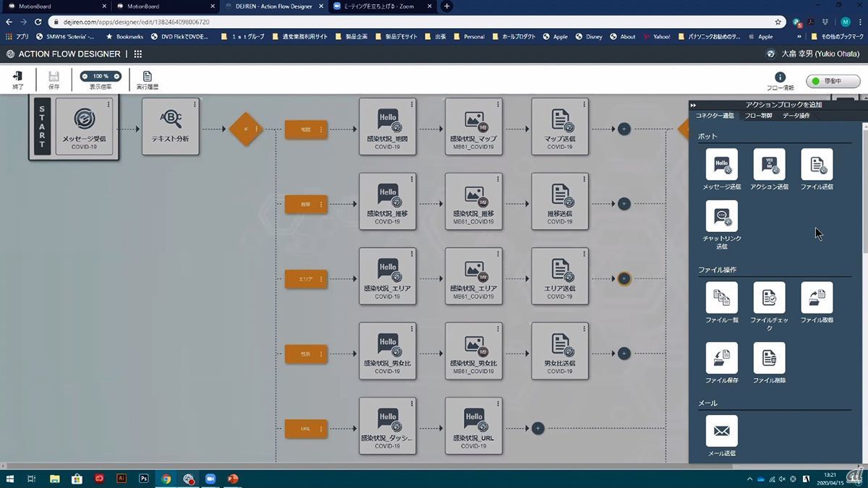Screen dimensions: 868x488
Task: Collapse the アクションブロックを追加 panel arrows
Action: point(693,106)
